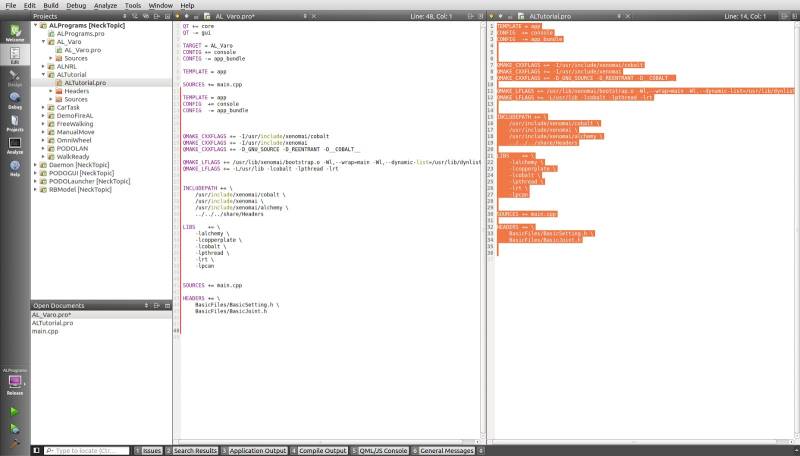The image size is (800, 456).
Task: Open the Issues output pane
Action: 148,451
